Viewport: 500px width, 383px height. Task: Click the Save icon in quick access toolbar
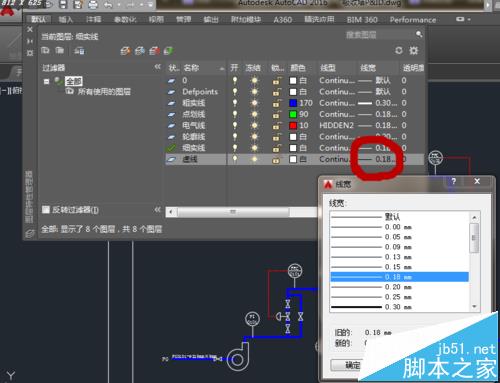coord(63,5)
